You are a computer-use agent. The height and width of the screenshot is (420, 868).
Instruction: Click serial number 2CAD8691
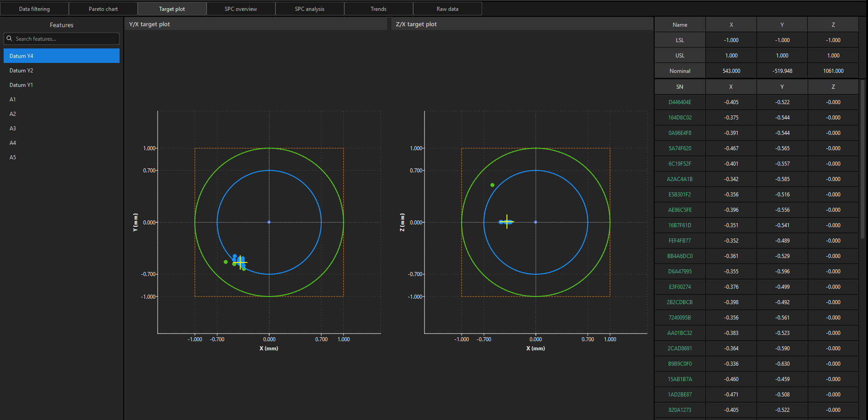pyautogui.click(x=680, y=348)
